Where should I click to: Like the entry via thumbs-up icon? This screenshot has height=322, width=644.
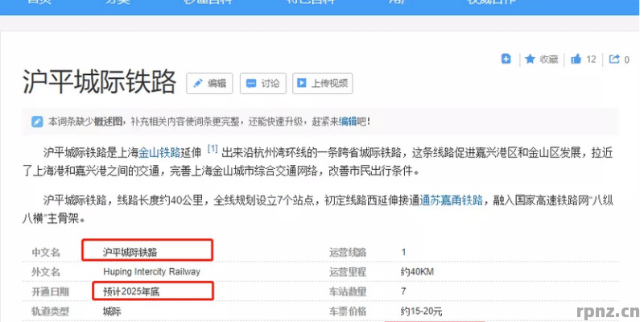[576, 59]
